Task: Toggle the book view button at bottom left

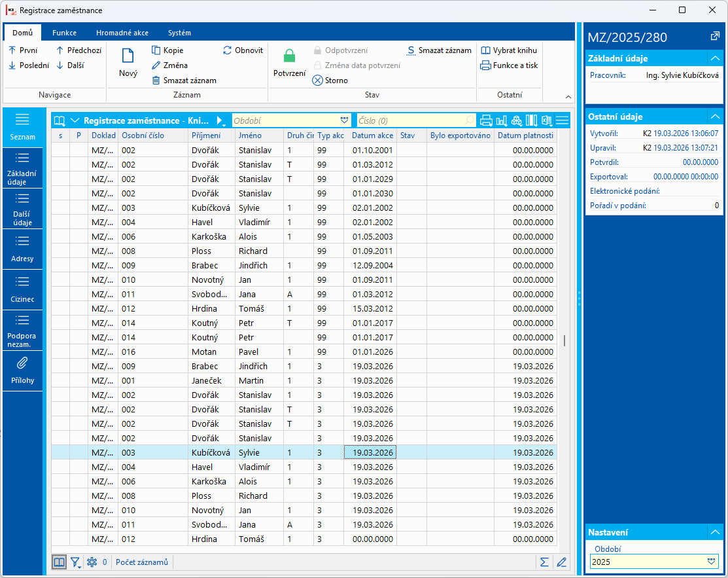Action: point(59,562)
